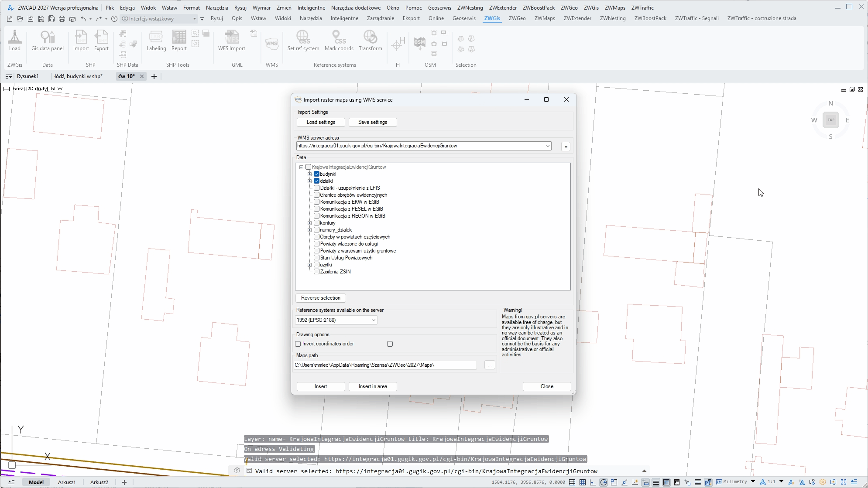Click the Undo arrow icon
Viewport: 868px width, 488px height.
[83, 19]
